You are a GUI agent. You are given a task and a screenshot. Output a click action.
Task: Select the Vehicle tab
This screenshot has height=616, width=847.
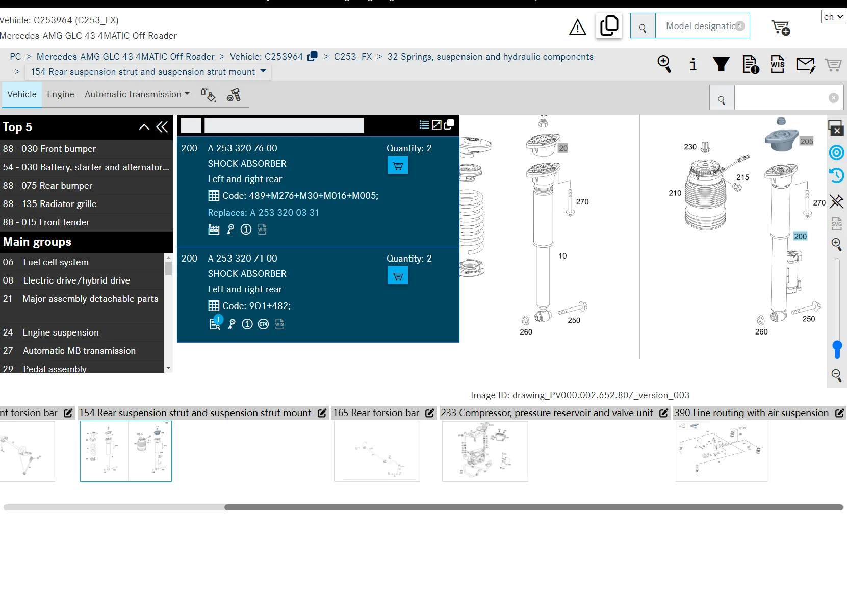(x=22, y=94)
